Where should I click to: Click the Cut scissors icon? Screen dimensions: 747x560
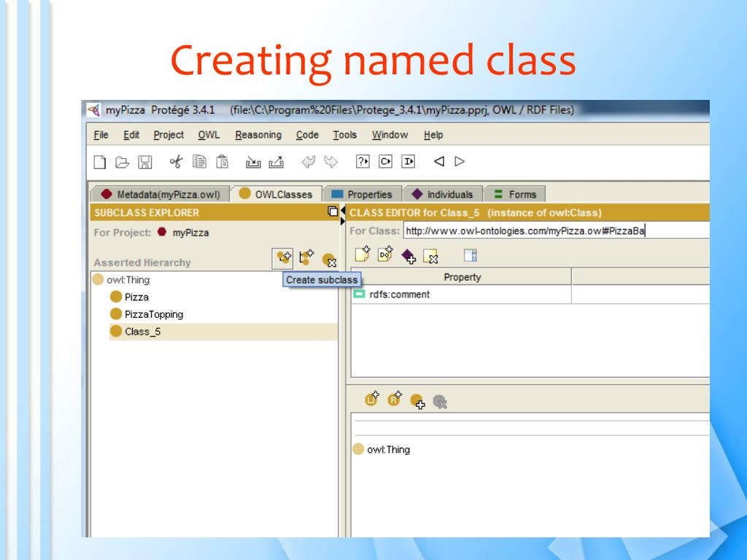[x=176, y=162]
